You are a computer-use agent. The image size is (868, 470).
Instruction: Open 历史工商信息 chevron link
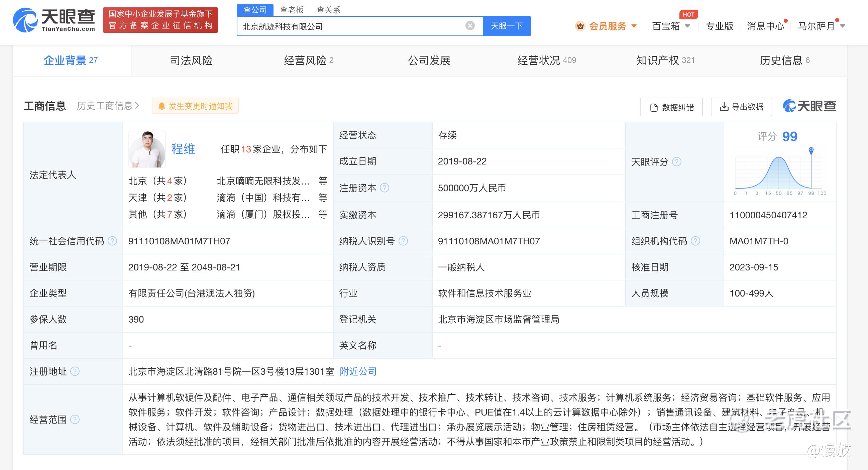click(108, 106)
